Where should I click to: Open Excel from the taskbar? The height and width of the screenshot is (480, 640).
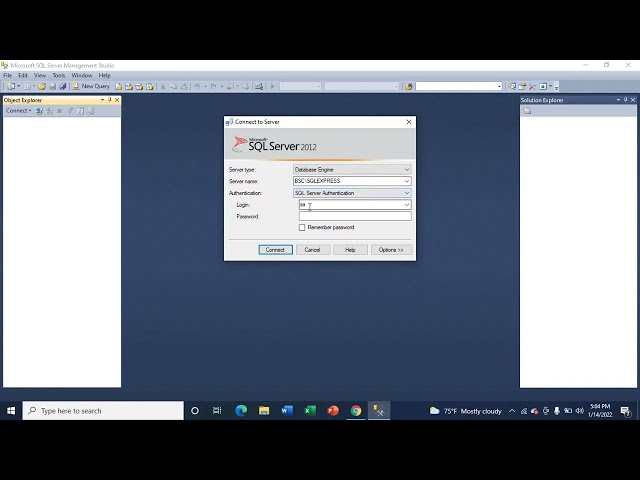(x=310, y=411)
